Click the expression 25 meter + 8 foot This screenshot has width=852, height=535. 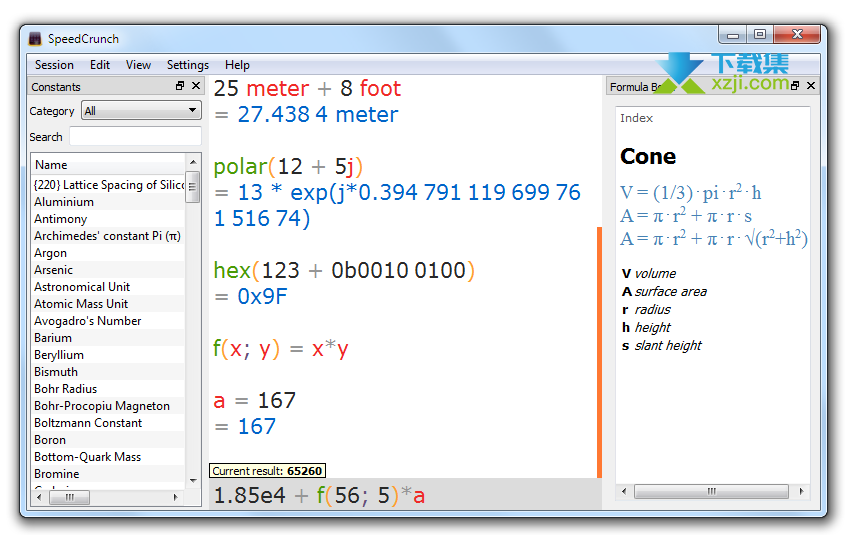coord(307,89)
